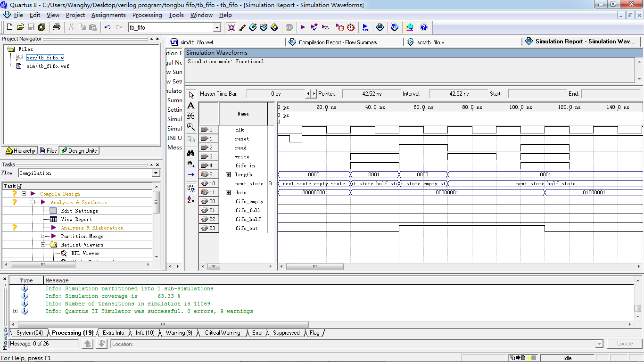Screen dimensions: 644x362
Task: Switch to the Files tab in Project Navigator
Action: point(49,151)
